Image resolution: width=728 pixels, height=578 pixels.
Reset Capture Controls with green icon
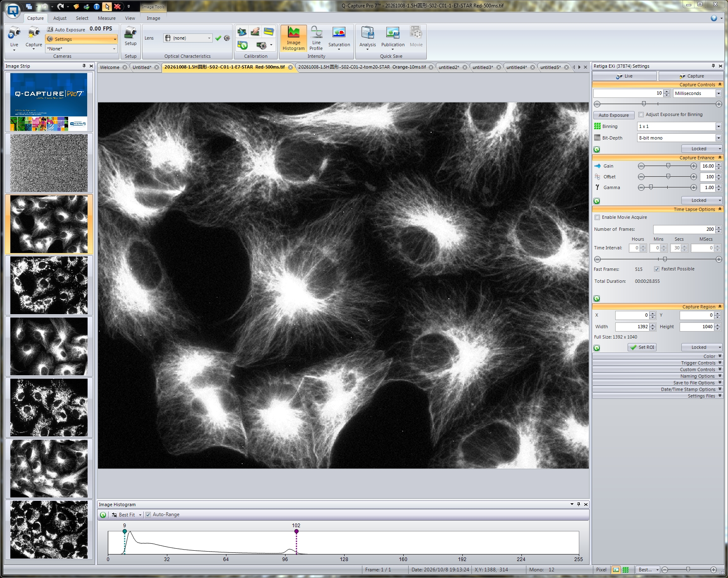(597, 149)
